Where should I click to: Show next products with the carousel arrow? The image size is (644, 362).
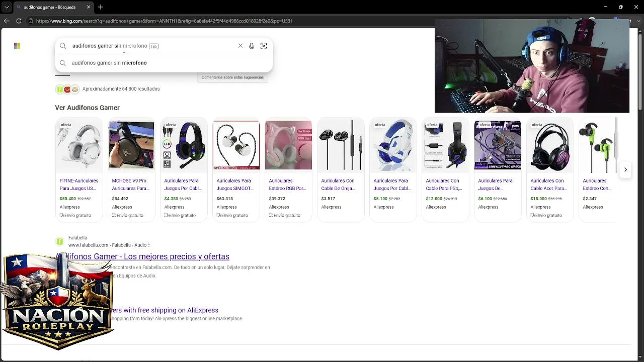click(625, 169)
